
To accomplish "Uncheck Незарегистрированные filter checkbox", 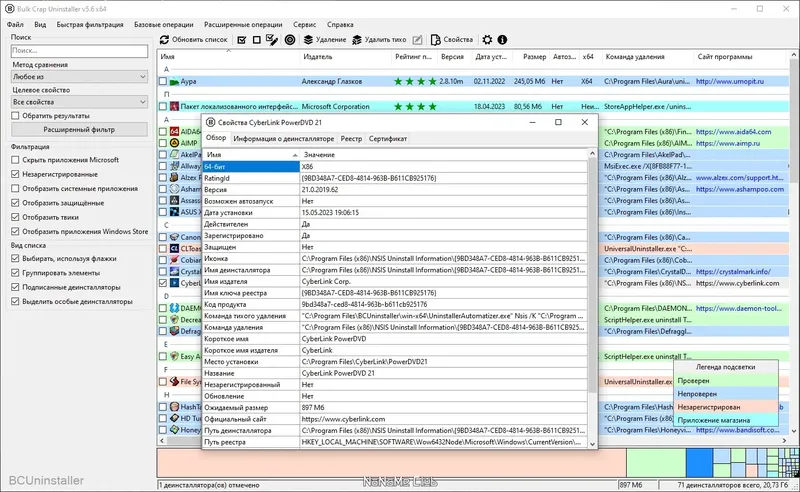I will [x=15, y=174].
